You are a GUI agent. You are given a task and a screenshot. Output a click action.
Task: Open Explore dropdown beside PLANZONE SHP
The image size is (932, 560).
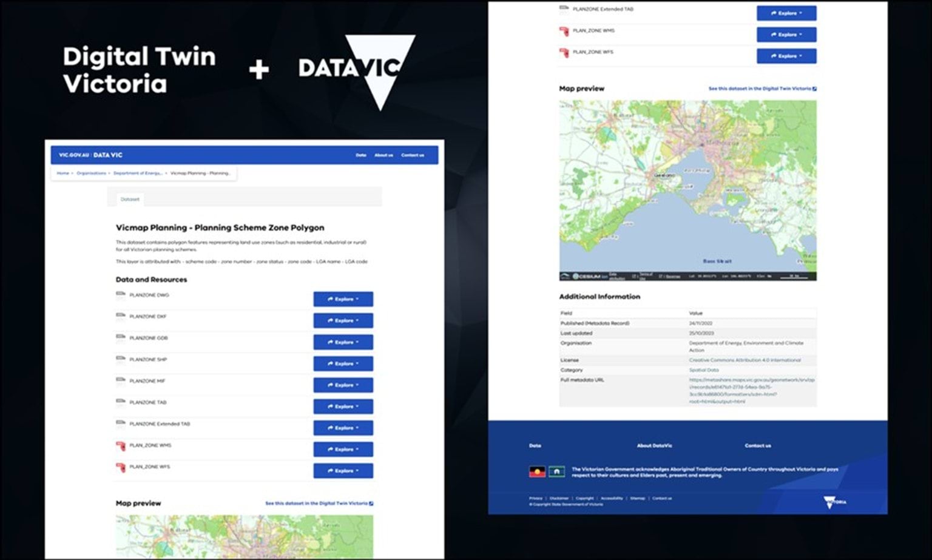coord(343,363)
